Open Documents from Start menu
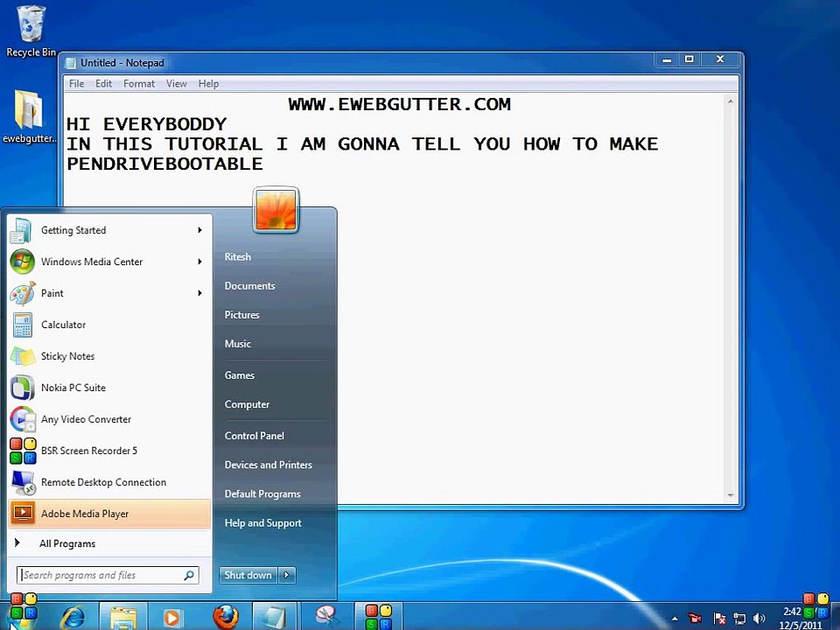This screenshot has width=840, height=630. pyautogui.click(x=249, y=285)
